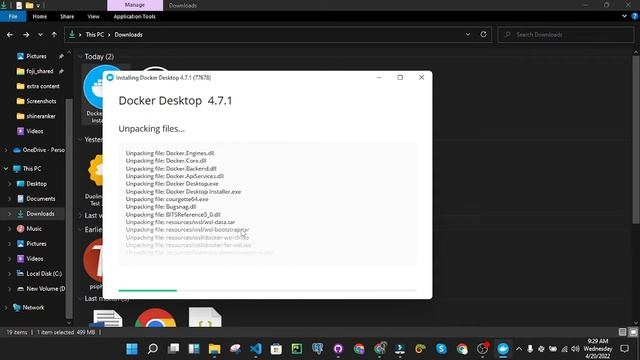
Task: Go back to the previous folder
Action: pos(10,35)
